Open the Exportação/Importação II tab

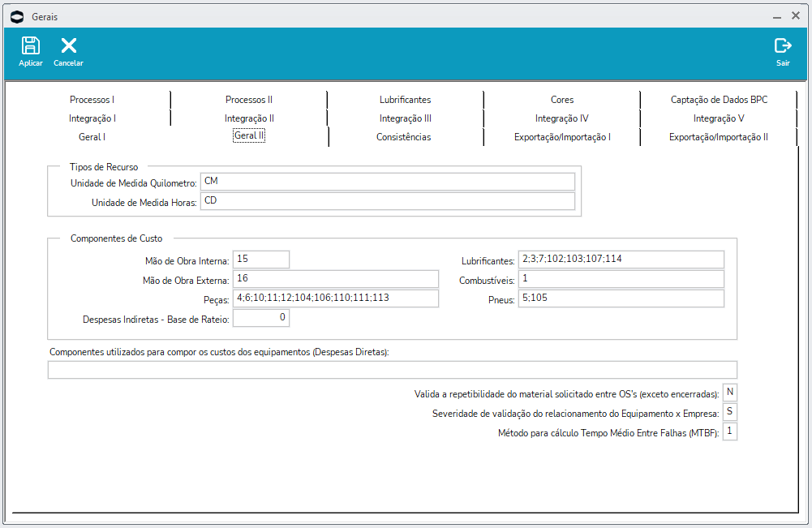click(718, 137)
